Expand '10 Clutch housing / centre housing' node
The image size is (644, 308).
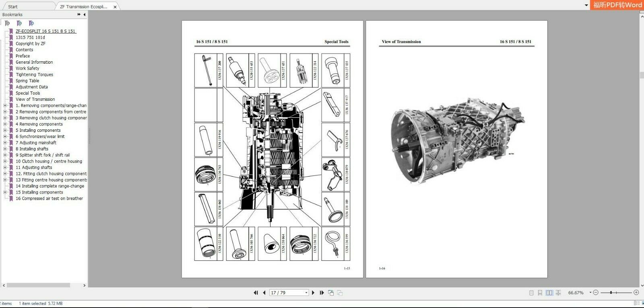(x=5, y=161)
